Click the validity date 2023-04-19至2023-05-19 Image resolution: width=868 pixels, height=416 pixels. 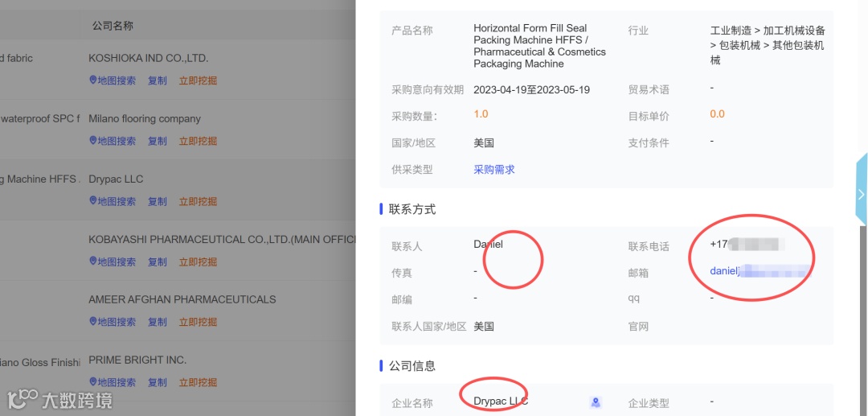[x=531, y=90]
